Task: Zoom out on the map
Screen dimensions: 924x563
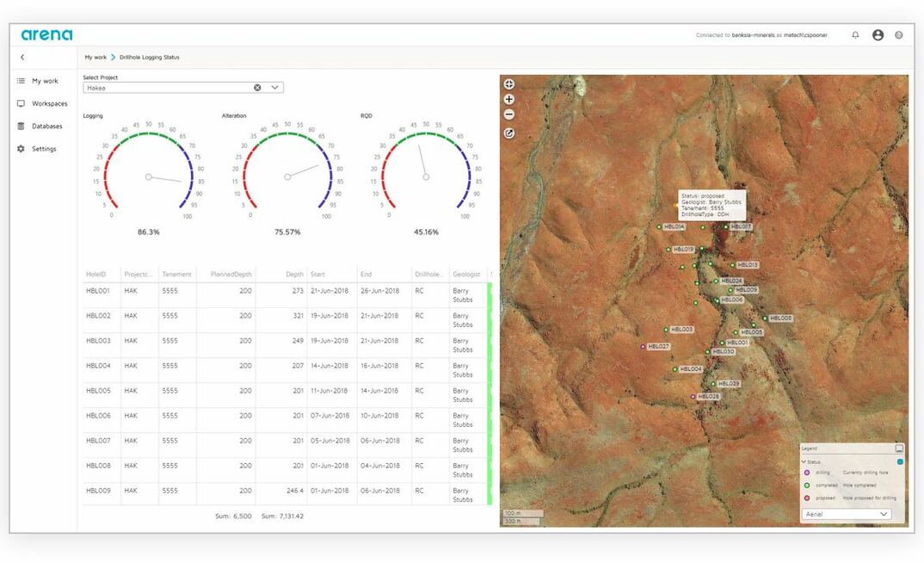Action: pyautogui.click(x=508, y=114)
